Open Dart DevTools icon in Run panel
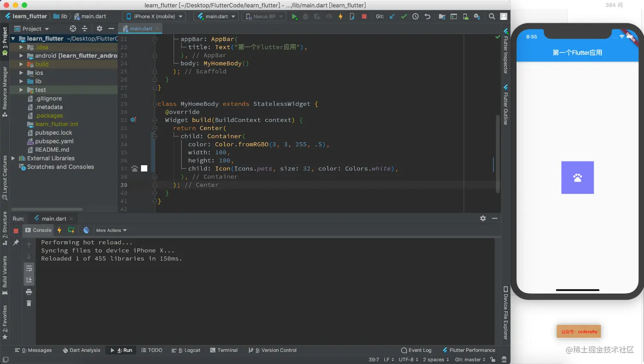Viewport: 644px width, 364px height. (x=86, y=230)
